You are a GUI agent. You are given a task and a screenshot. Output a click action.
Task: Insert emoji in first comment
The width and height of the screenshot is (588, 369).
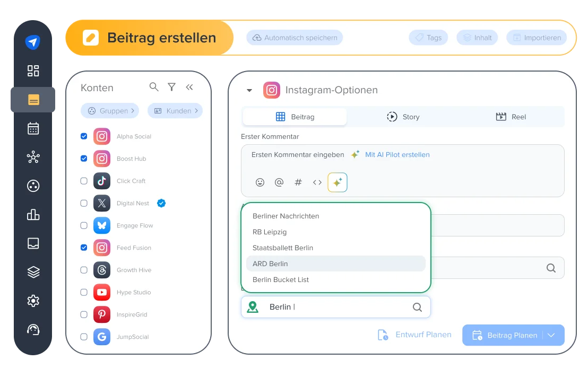pos(260,182)
